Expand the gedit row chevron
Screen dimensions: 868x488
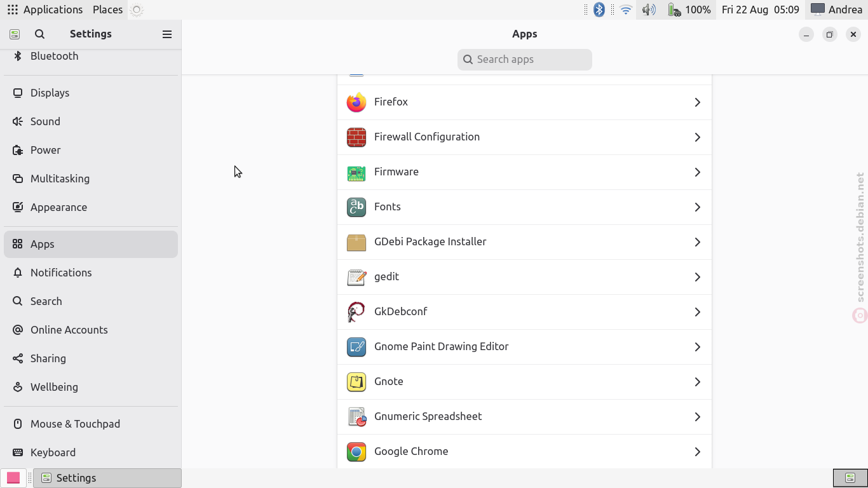pyautogui.click(x=697, y=277)
